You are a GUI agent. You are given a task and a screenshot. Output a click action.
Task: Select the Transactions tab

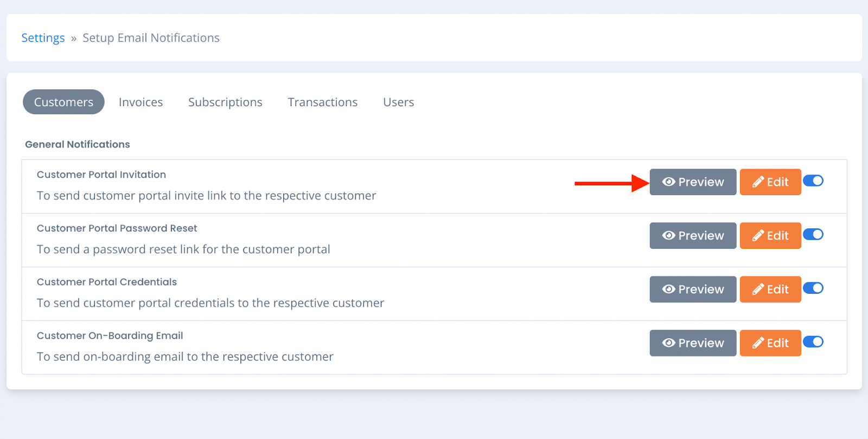(322, 102)
